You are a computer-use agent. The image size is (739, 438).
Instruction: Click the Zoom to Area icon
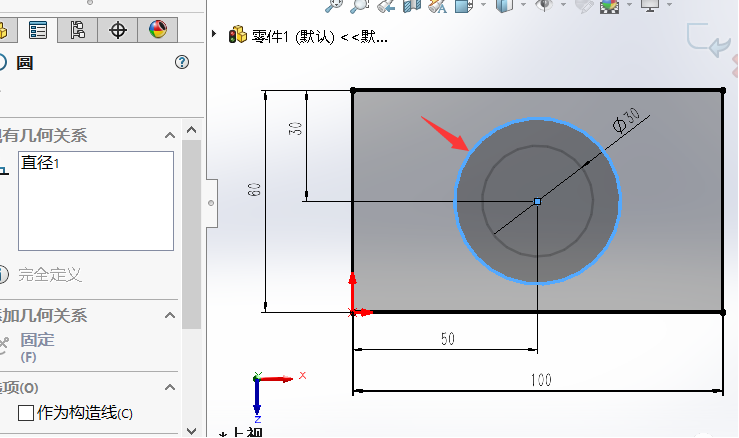tap(359, 6)
